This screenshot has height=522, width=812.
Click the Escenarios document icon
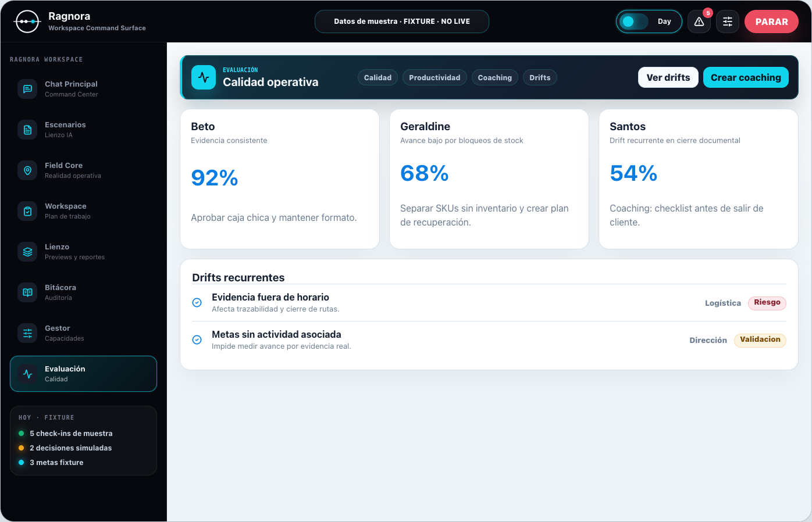point(27,130)
